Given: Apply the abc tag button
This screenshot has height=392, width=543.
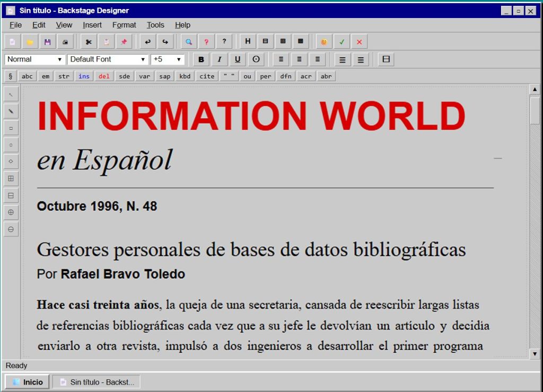Looking at the screenshot, I should [27, 76].
